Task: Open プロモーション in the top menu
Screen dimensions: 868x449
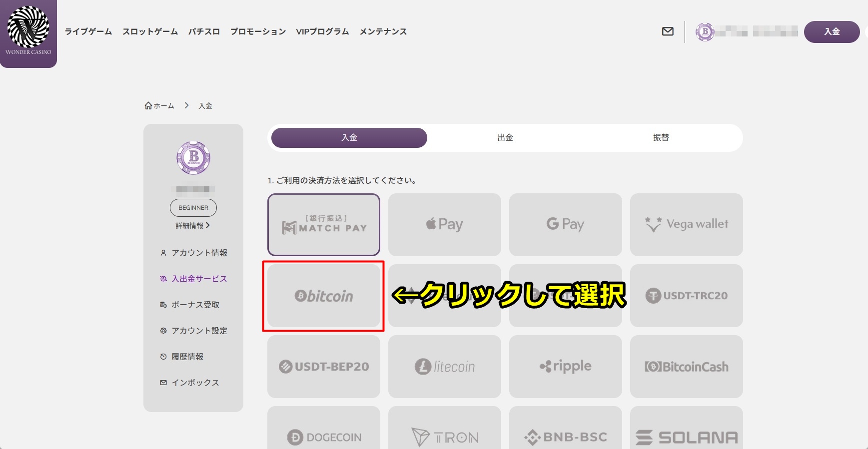Action: pos(258,31)
